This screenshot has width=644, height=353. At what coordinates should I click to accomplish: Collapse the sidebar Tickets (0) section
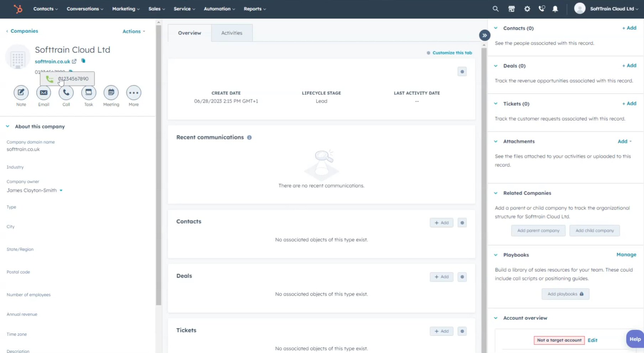pos(495,103)
